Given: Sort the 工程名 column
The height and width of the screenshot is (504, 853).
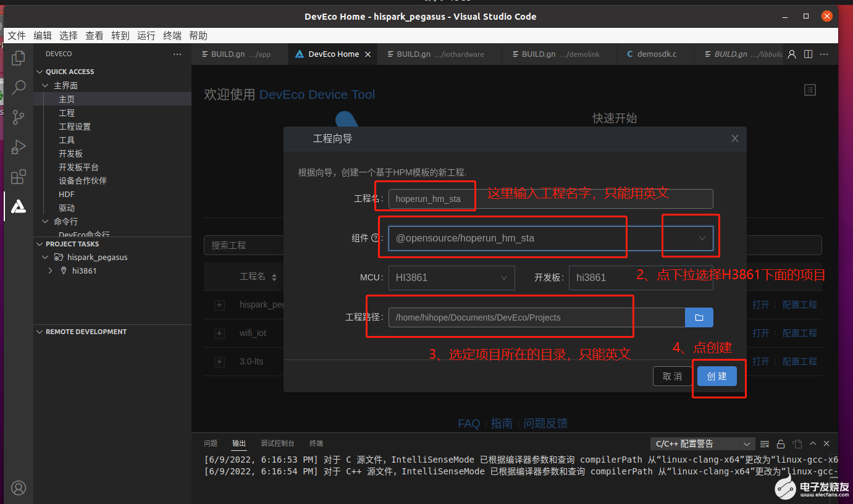Looking at the screenshot, I should pyautogui.click(x=274, y=277).
